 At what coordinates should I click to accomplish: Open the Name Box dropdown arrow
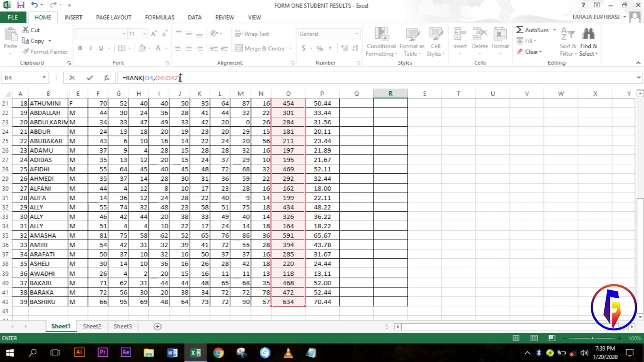pyautogui.click(x=44, y=78)
